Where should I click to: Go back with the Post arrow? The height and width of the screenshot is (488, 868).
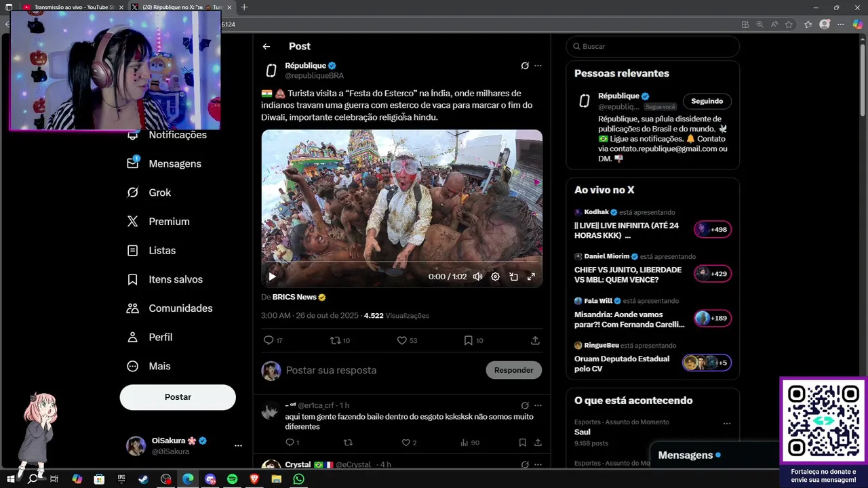click(x=267, y=47)
